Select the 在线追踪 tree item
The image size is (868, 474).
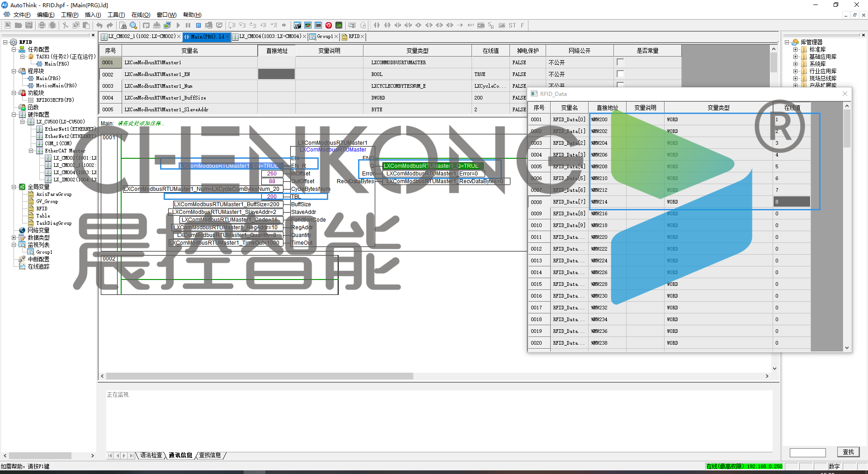coord(38,266)
